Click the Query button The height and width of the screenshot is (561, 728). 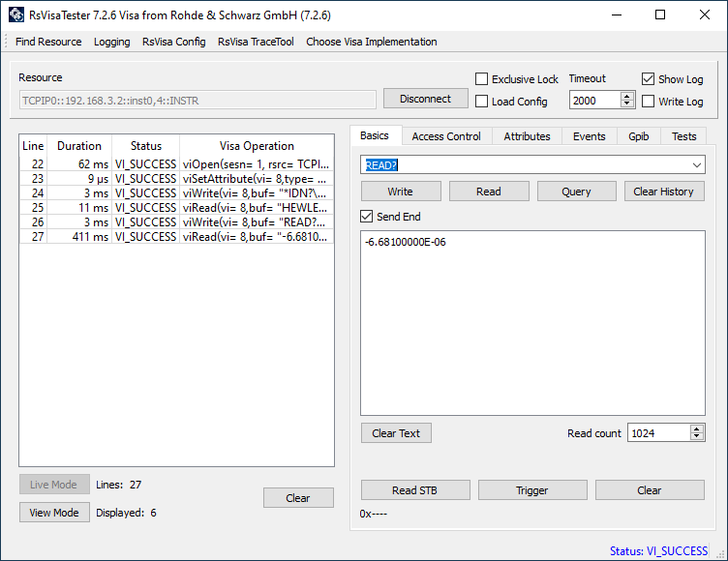click(x=577, y=192)
